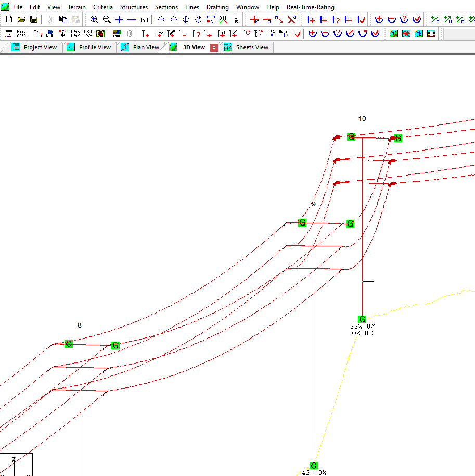Save the project with the floppy disk icon
This screenshot has height=476, width=475.
34,20
